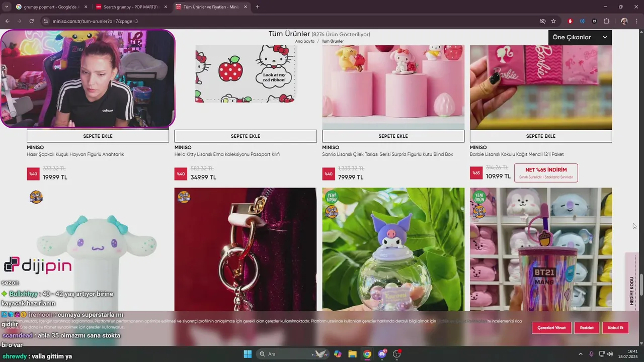Image resolution: width=644 pixels, height=362 pixels.
Task: Click the taskbar 'Ara' search box
Action: [x=292, y=354]
